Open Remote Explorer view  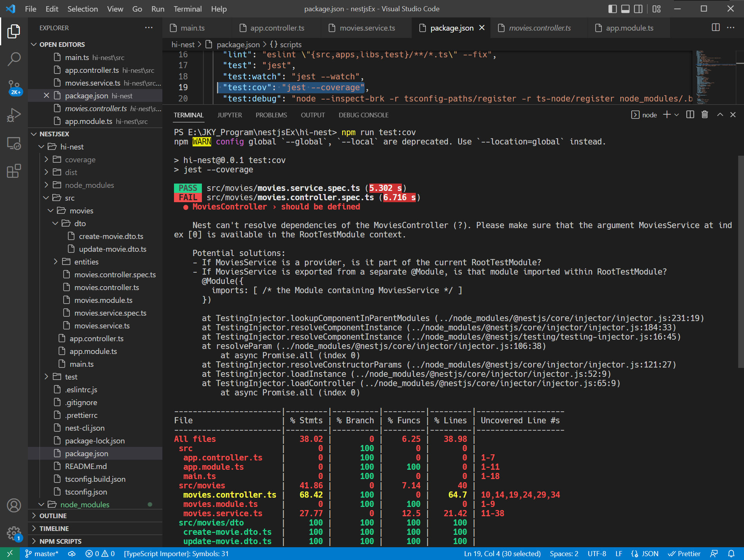point(14,143)
